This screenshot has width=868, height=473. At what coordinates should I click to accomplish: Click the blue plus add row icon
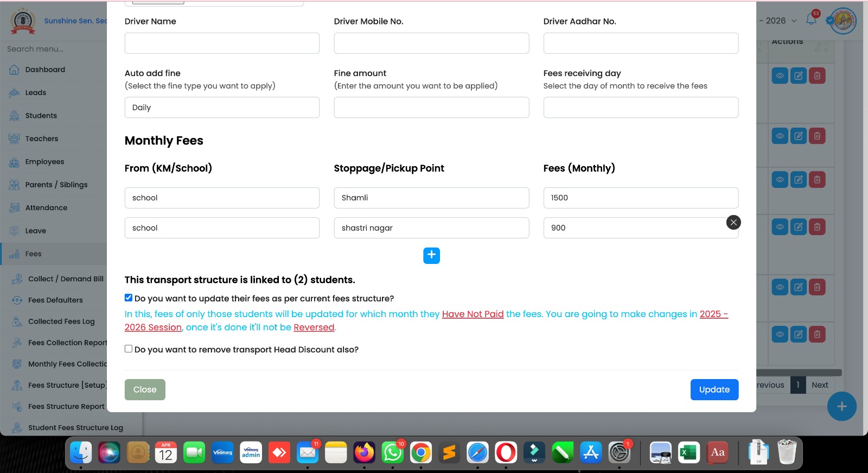431,255
